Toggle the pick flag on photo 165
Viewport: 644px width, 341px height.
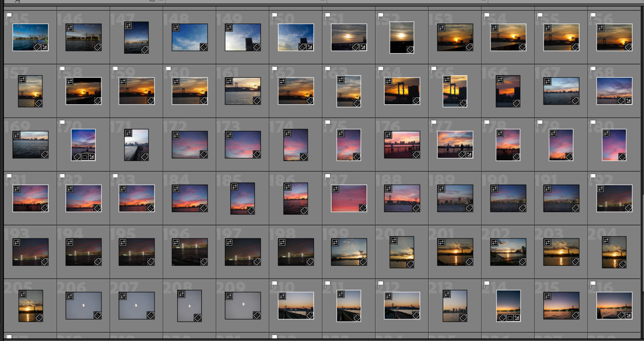(x=434, y=69)
